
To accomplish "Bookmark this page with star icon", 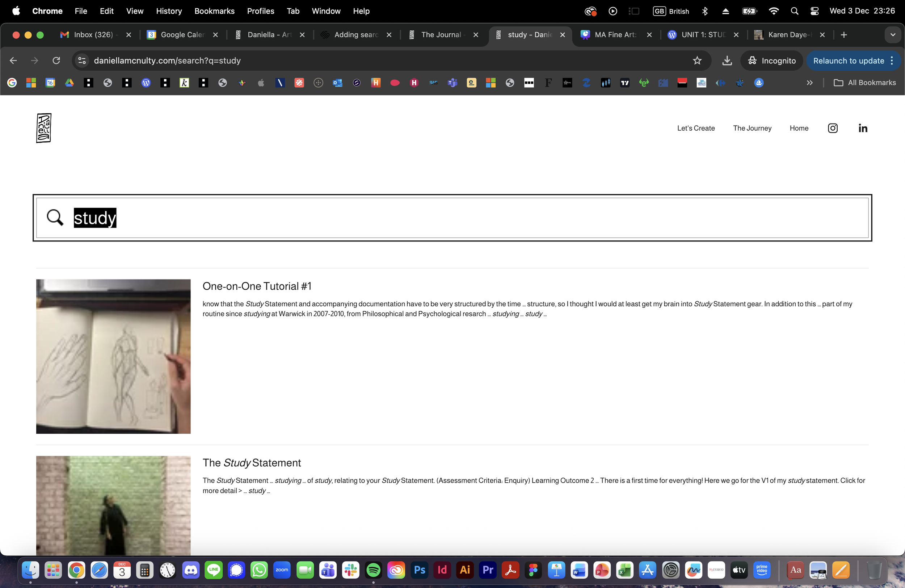I will [696, 60].
